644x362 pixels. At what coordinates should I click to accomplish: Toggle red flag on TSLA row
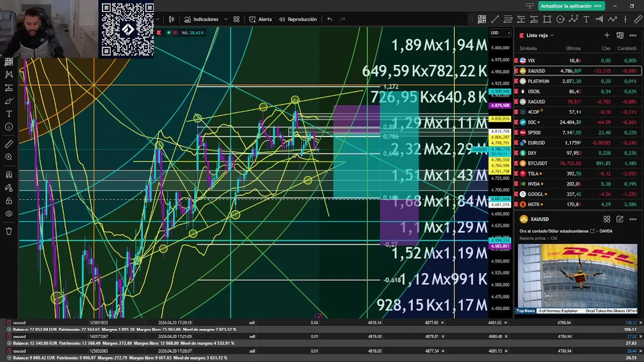[x=517, y=173]
